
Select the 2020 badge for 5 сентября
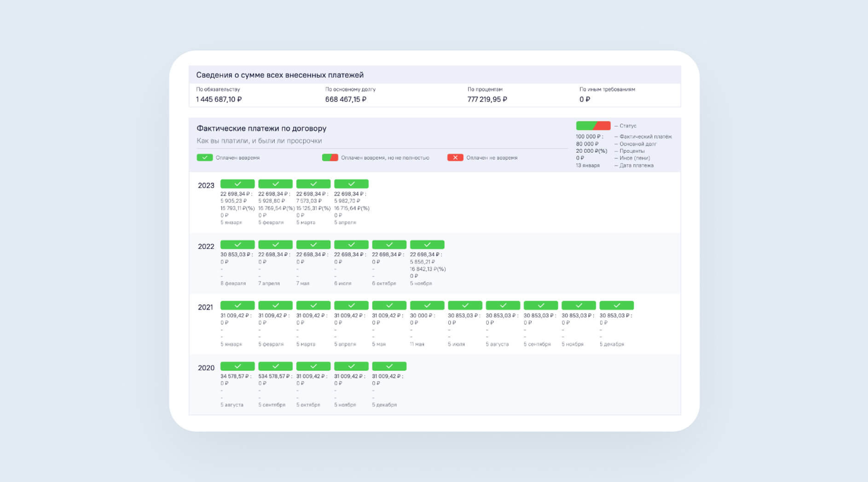click(275, 366)
